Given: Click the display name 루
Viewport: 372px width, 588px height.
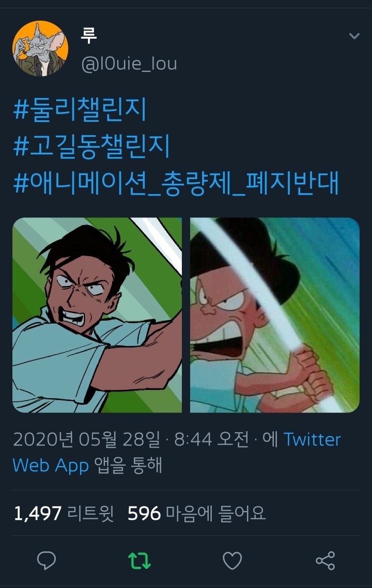Looking at the screenshot, I should pyautogui.click(x=89, y=36).
